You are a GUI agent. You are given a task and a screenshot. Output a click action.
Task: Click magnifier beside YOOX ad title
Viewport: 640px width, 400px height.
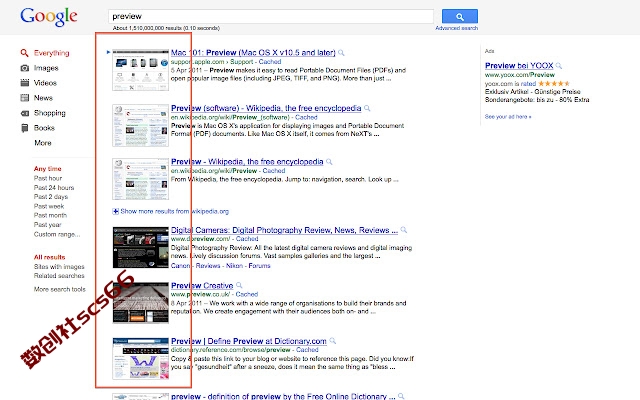(559, 66)
